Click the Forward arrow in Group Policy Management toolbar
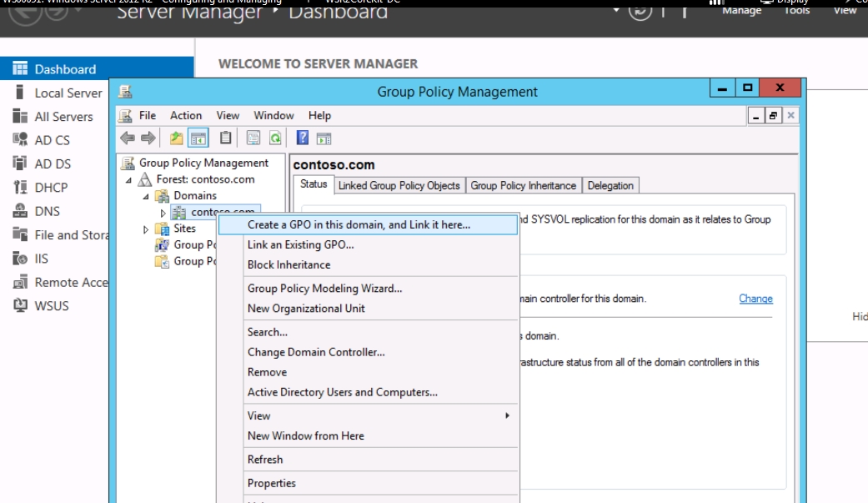Viewport: 868px width, 503px height. point(148,138)
